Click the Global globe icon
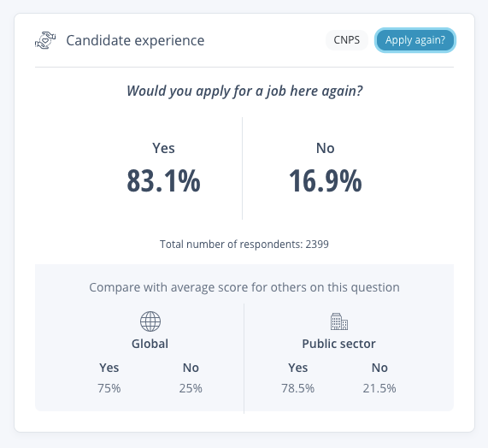The image size is (488, 448). click(x=150, y=321)
